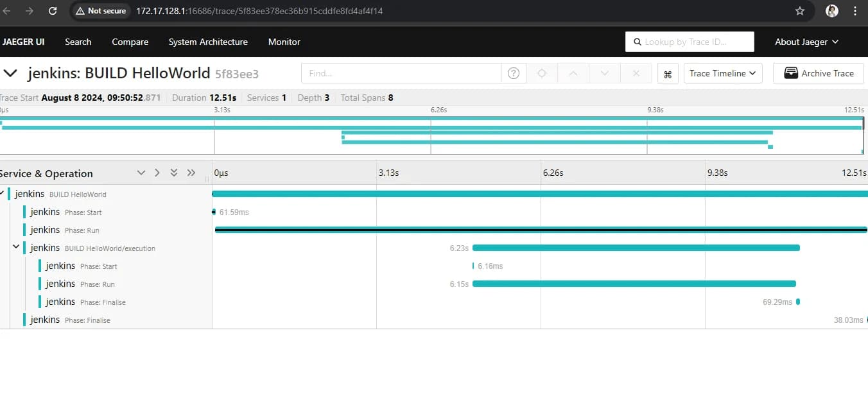Clear the span search with X icon
This screenshot has height=396, width=868.
pyautogui.click(x=636, y=73)
